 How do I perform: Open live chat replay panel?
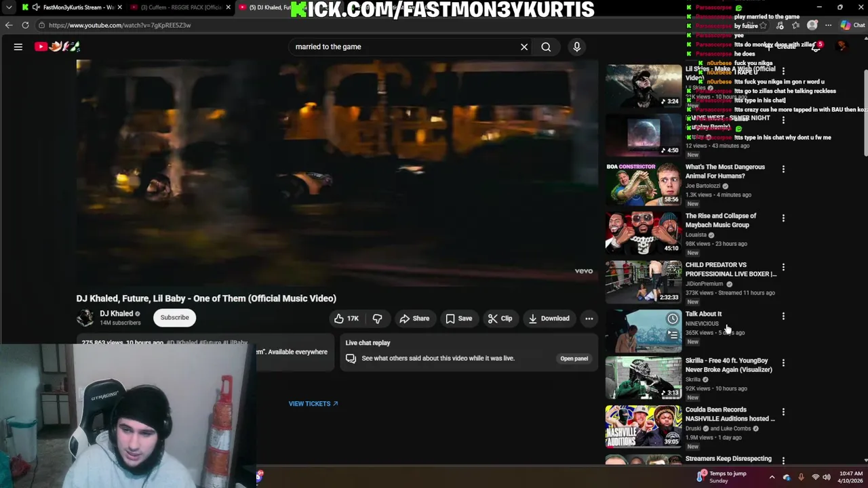(574, 359)
